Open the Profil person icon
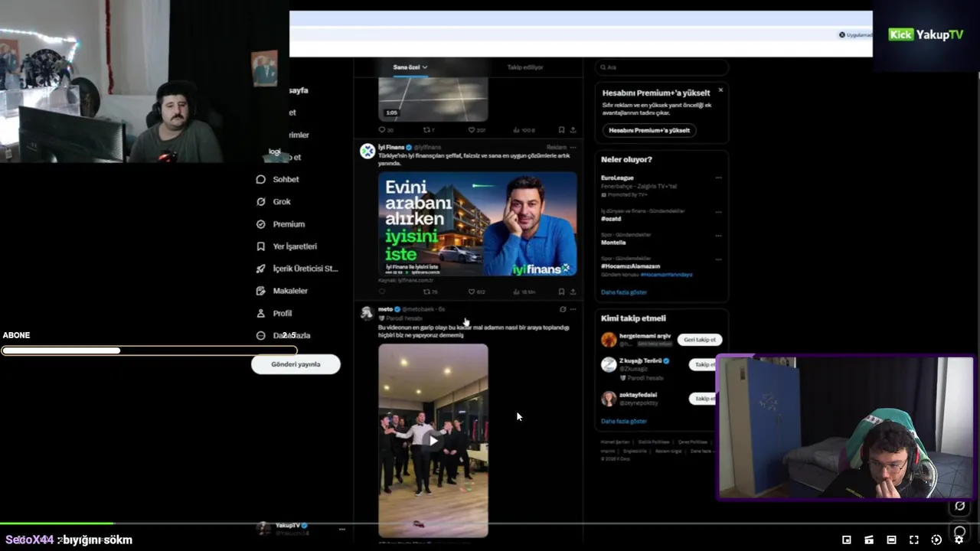This screenshot has width=980, height=551. (x=260, y=313)
